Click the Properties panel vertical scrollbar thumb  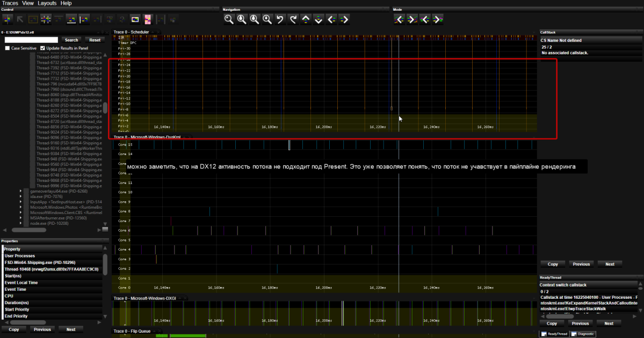105,264
